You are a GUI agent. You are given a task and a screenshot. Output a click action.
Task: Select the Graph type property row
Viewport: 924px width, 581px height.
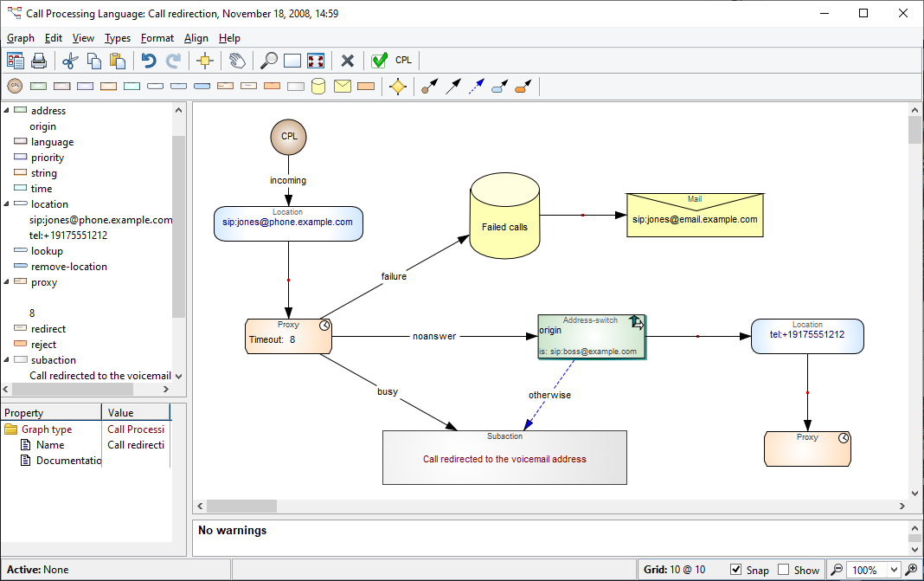click(x=47, y=429)
